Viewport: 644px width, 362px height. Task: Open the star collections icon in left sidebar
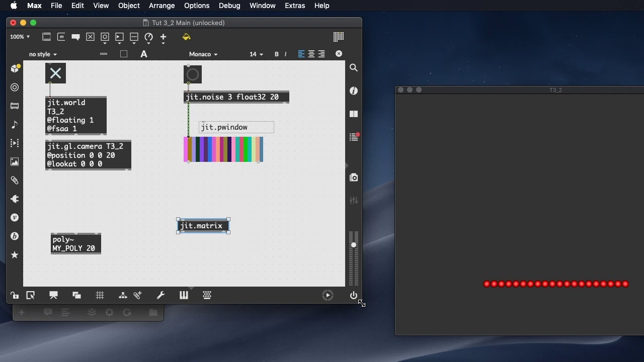(x=15, y=255)
